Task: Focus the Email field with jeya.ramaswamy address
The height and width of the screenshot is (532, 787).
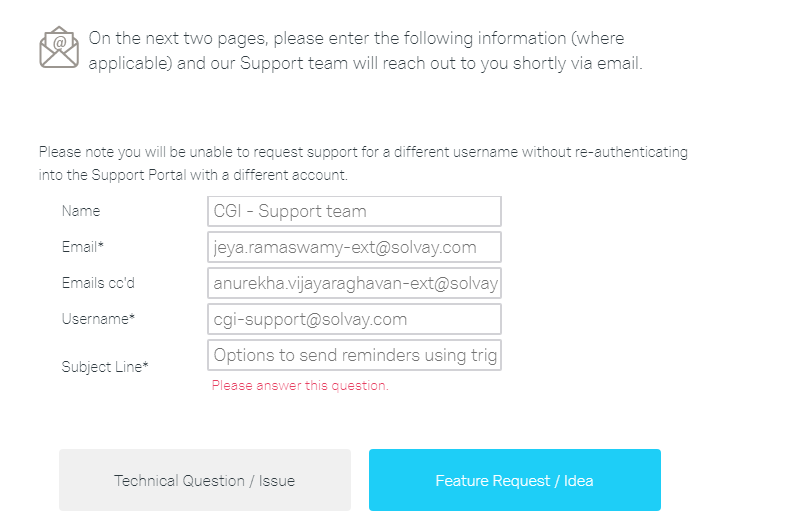Action: 354,247
